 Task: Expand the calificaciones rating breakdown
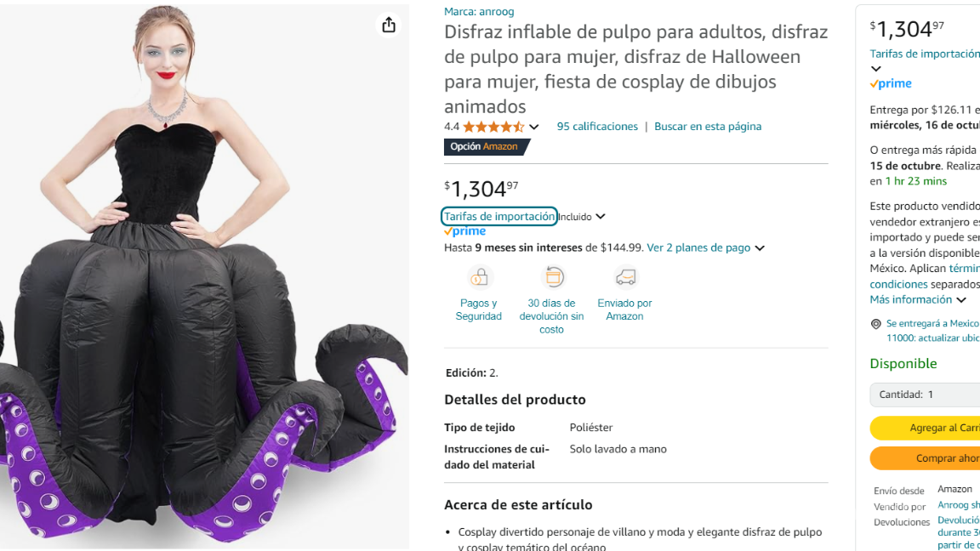coord(534,126)
